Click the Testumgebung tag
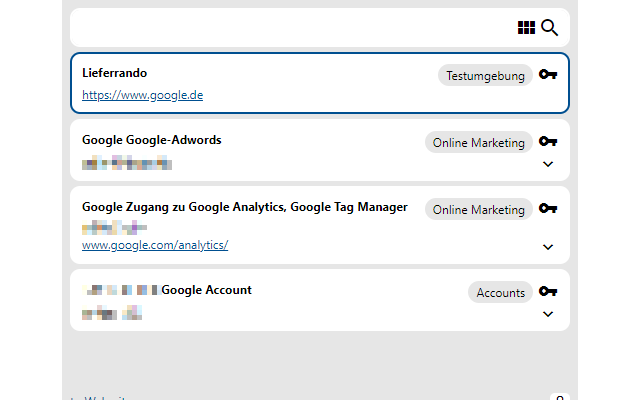Screen dimensions: 640x400 pos(485,75)
